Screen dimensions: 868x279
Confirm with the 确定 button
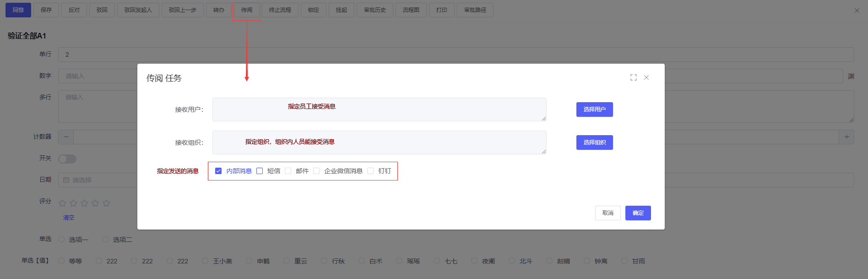click(x=638, y=213)
